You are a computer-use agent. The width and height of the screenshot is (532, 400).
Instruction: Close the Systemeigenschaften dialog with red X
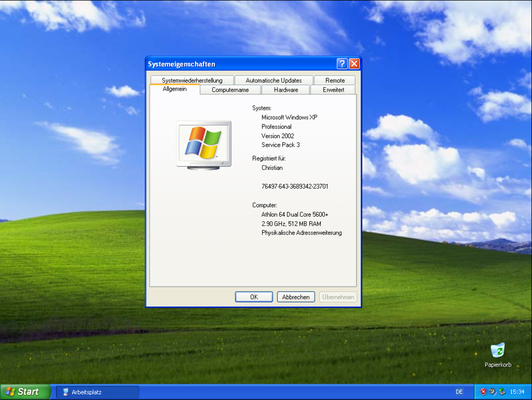[354, 63]
